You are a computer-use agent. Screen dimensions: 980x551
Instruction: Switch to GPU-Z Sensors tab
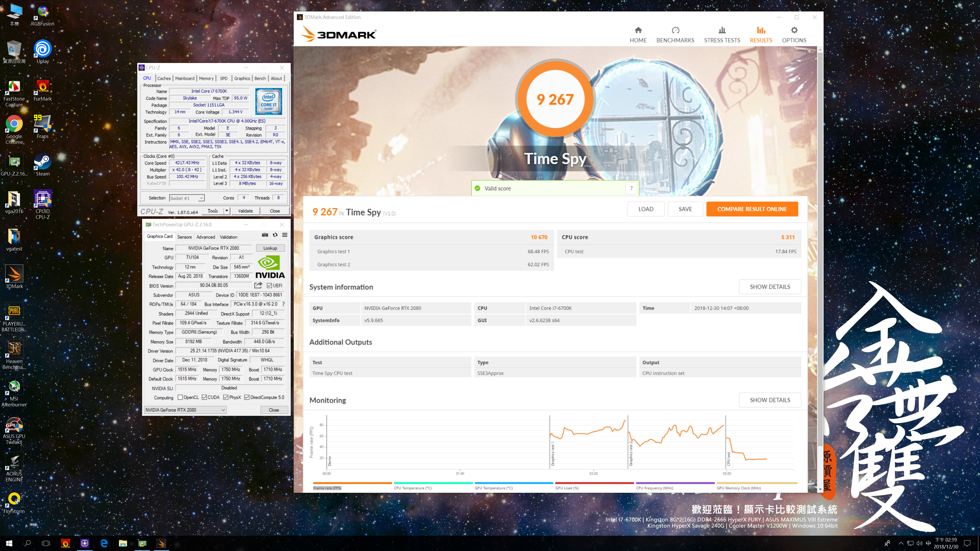(185, 237)
